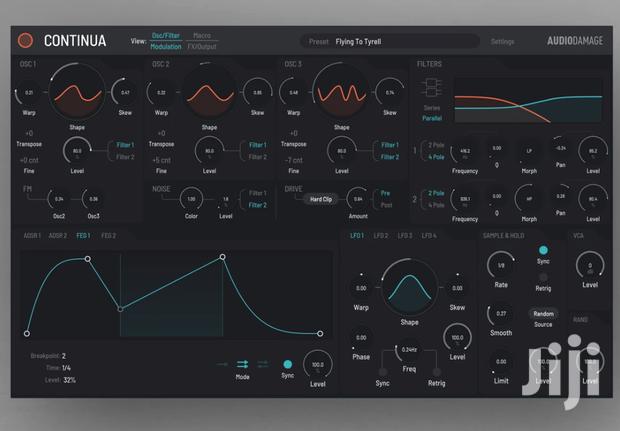The image size is (620, 431).
Task: Switch to the LFO 3 tab
Action: 405,236
